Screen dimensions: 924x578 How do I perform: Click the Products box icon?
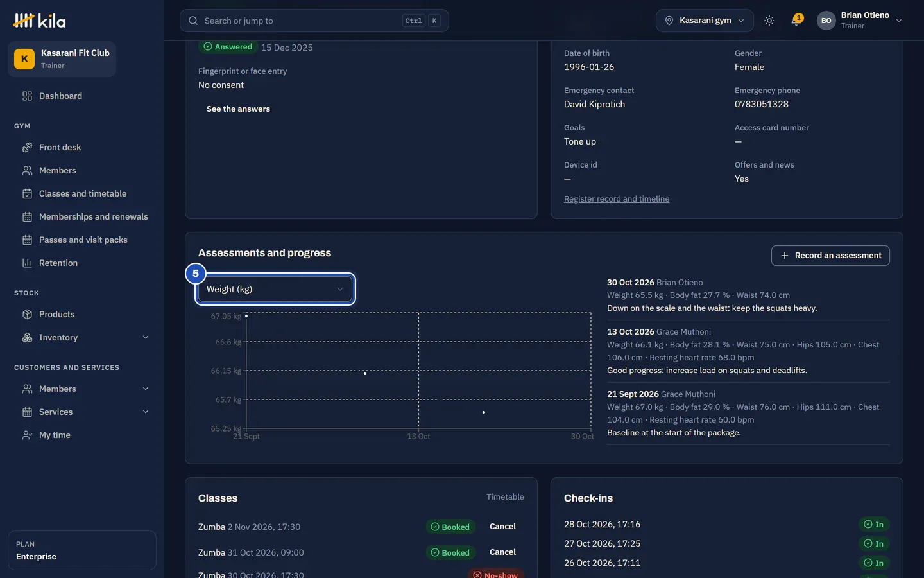point(27,315)
